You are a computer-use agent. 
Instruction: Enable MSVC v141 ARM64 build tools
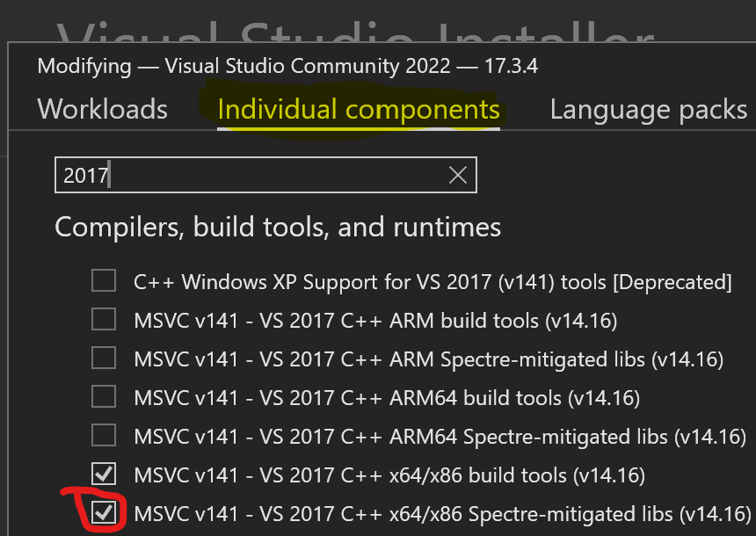[103, 396]
